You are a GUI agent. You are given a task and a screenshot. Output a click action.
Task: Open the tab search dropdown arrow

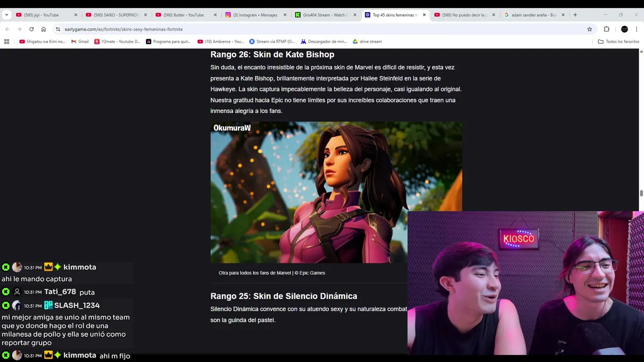click(x=7, y=15)
